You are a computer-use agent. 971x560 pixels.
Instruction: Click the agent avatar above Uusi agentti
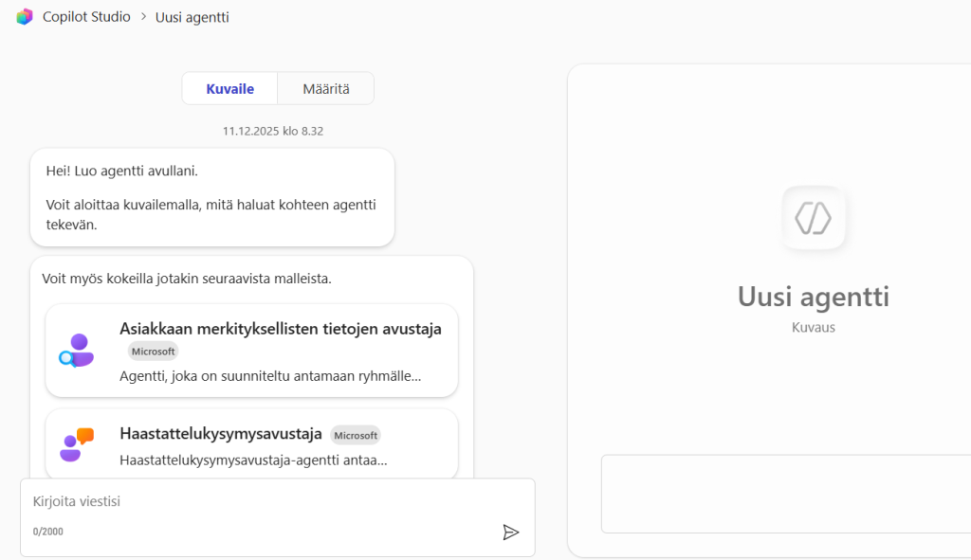click(x=813, y=218)
